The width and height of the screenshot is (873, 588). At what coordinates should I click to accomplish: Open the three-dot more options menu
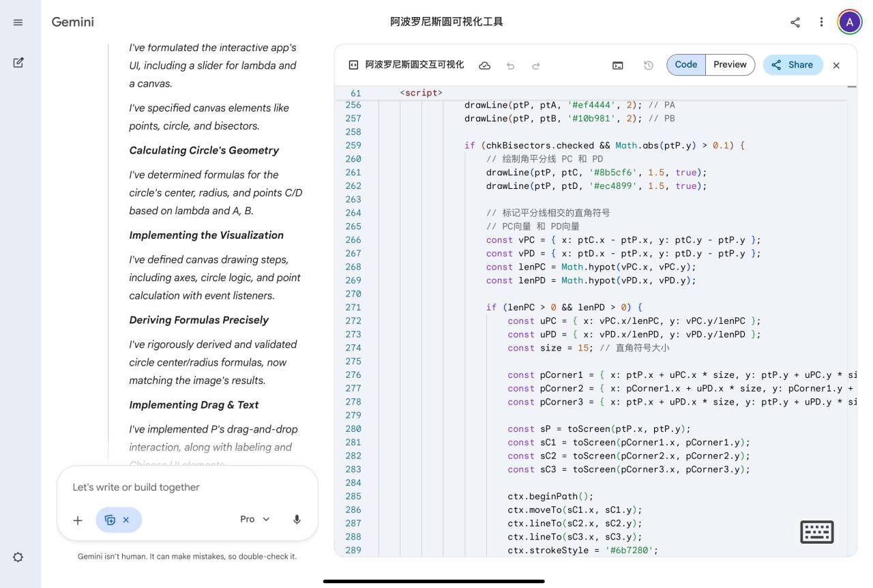click(x=821, y=23)
